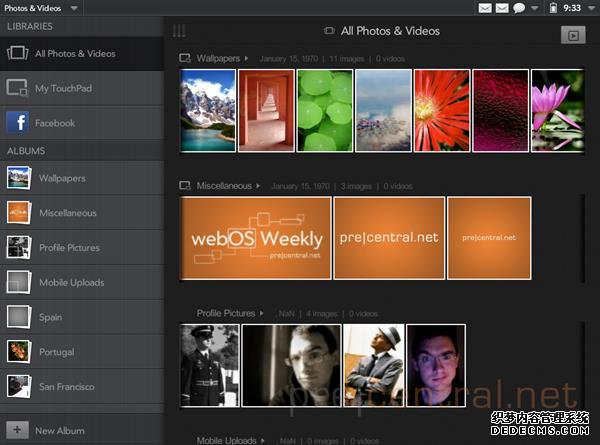Click the first email envelope notification icon
This screenshot has height=445, width=600.
485,8
